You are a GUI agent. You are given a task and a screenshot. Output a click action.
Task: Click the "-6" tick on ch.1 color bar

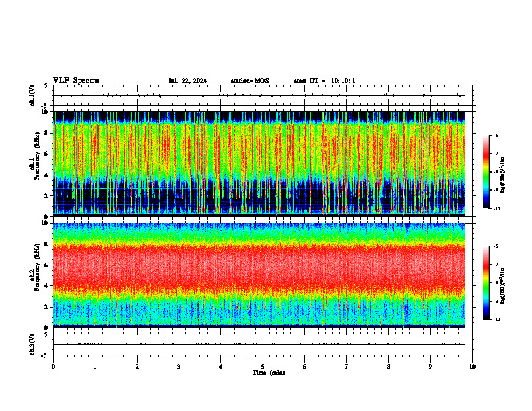tap(496, 136)
